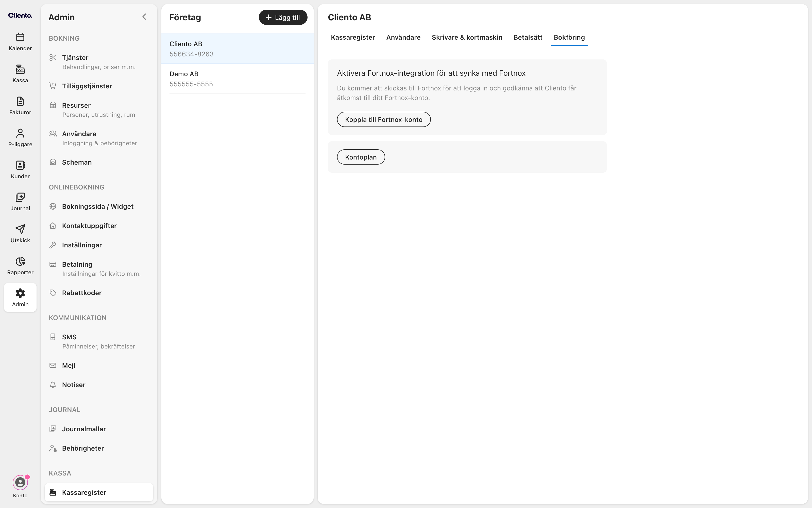Click the grid icon beside Resurser
Image resolution: width=812 pixels, height=508 pixels.
click(53, 105)
